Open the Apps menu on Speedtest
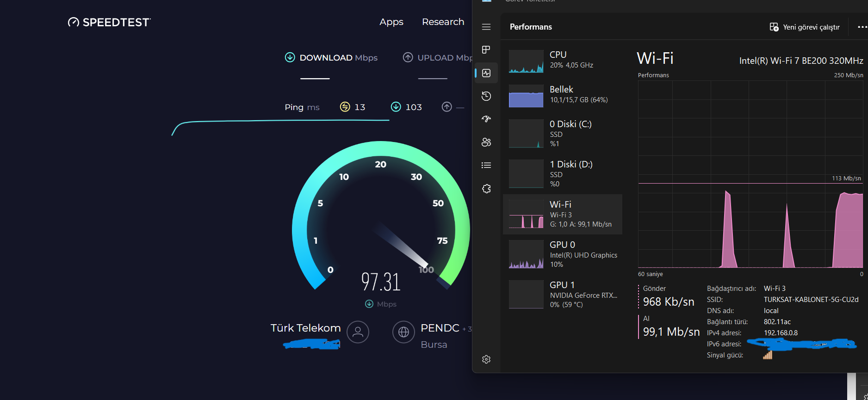This screenshot has width=868, height=400. click(x=391, y=22)
